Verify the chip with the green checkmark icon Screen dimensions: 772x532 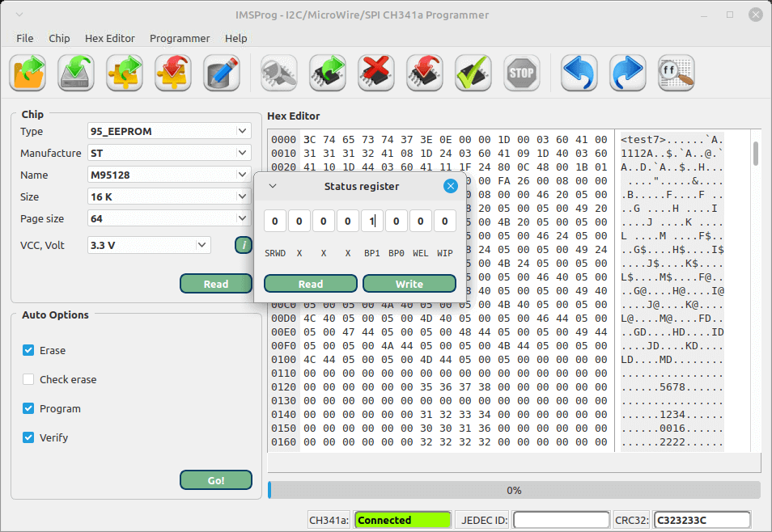473,73
